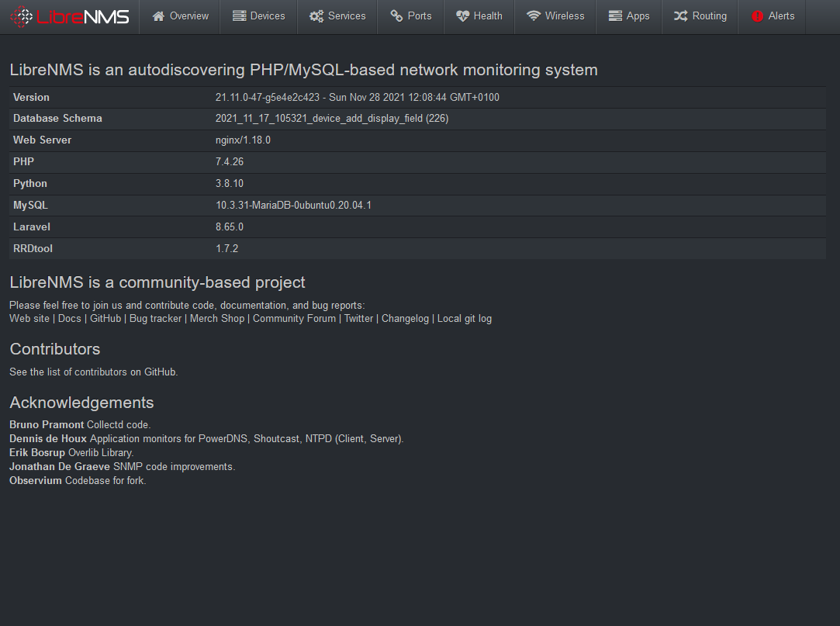This screenshot has height=626, width=840.
Task: Click the Dennis de Houx acknowledgement name
Action: tap(48, 438)
